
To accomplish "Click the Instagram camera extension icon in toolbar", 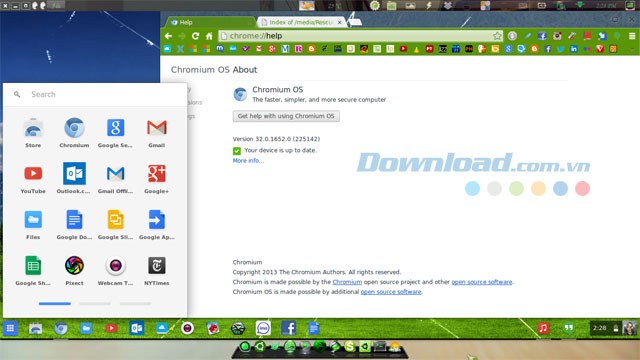I will click(557, 36).
